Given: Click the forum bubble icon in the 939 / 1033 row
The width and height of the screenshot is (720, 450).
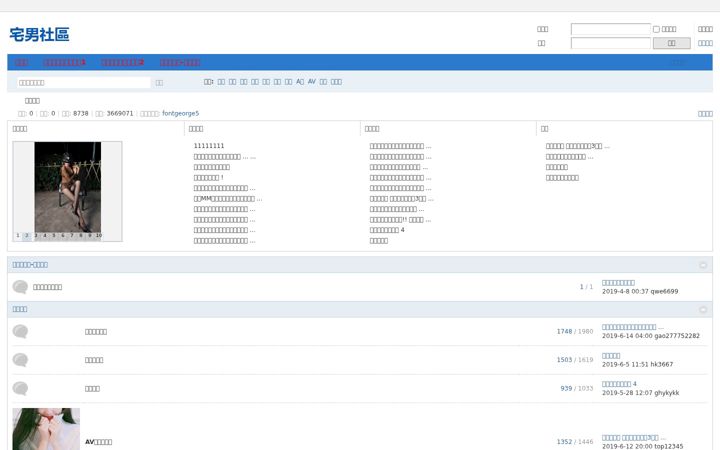Looking at the screenshot, I should [20, 388].
